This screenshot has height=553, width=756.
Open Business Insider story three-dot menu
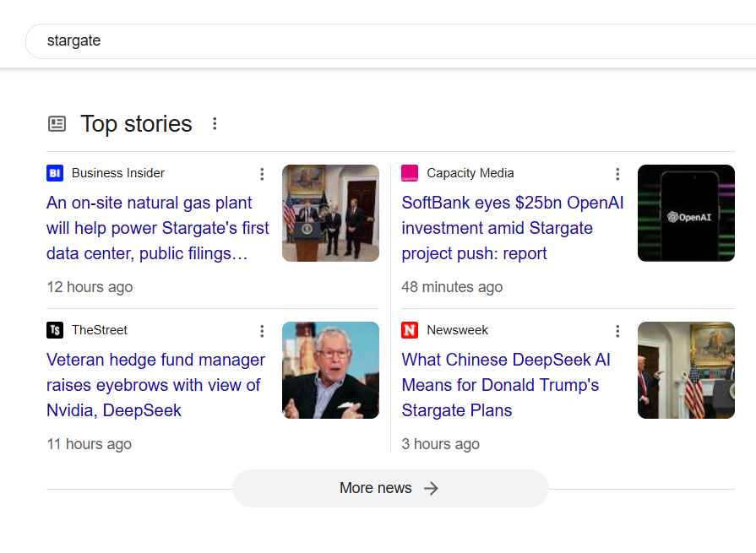[x=262, y=174]
